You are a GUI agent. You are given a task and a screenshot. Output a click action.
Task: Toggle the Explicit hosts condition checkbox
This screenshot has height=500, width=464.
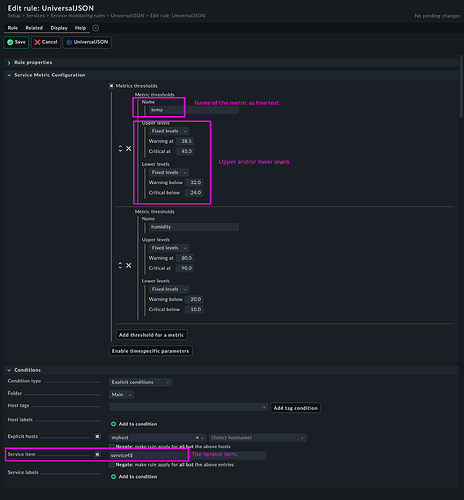(97, 436)
